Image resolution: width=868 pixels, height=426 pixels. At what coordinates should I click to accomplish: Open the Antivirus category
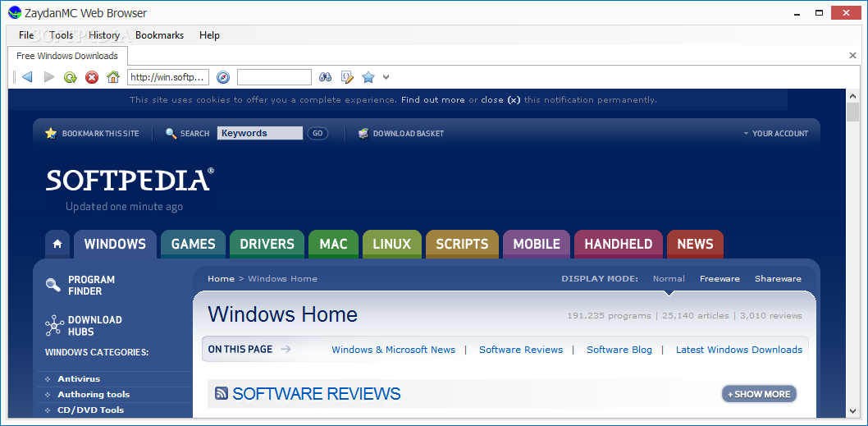click(x=79, y=379)
